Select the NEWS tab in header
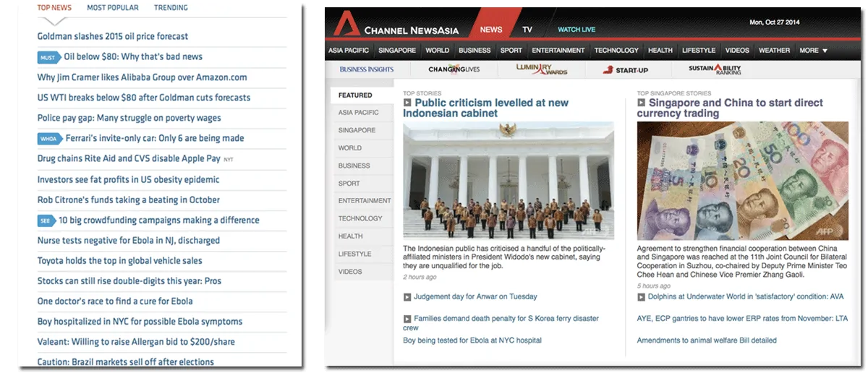868x373 pixels. tap(491, 30)
